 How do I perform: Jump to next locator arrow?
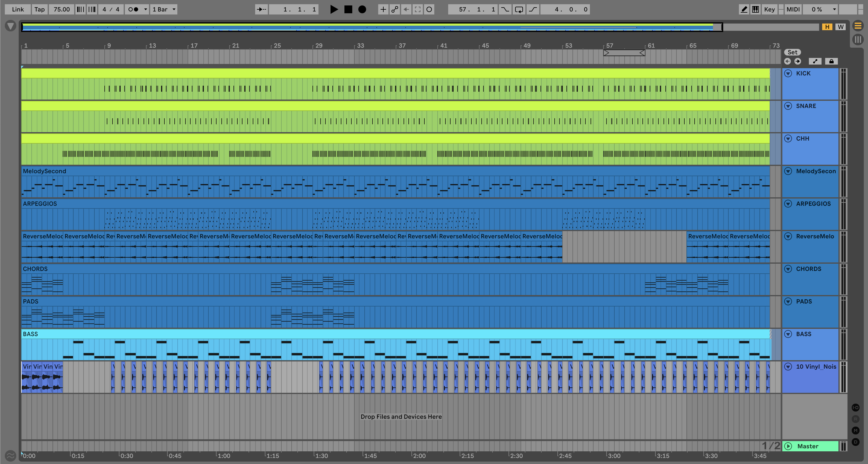click(x=797, y=61)
